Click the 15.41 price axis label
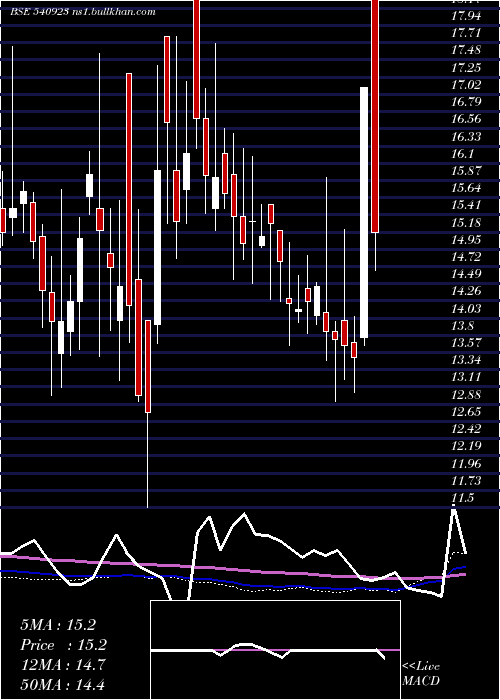500x700 pixels. [466, 205]
